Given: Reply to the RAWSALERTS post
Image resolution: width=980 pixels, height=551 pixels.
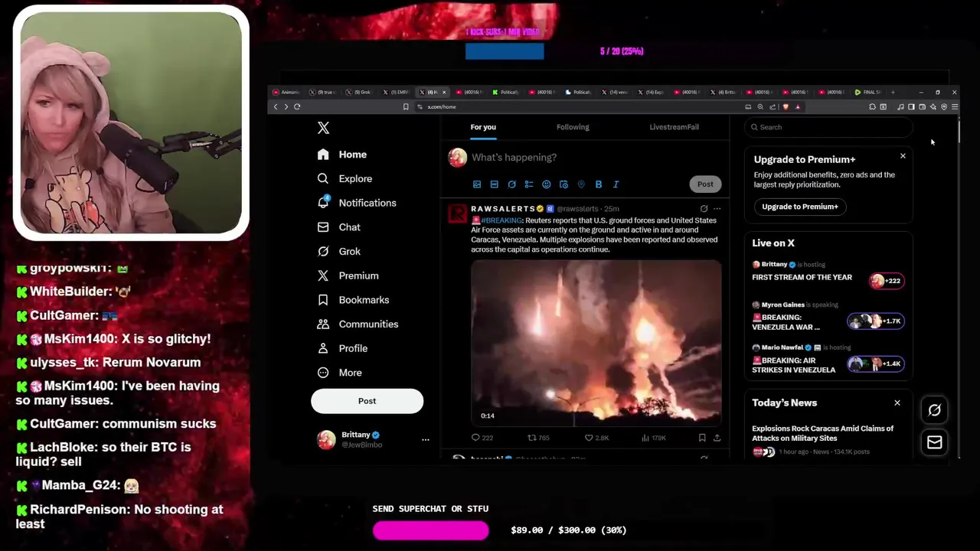Looking at the screenshot, I should (482, 438).
